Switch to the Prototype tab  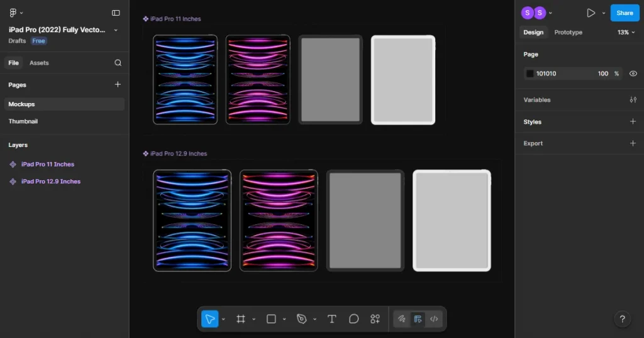pos(568,33)
